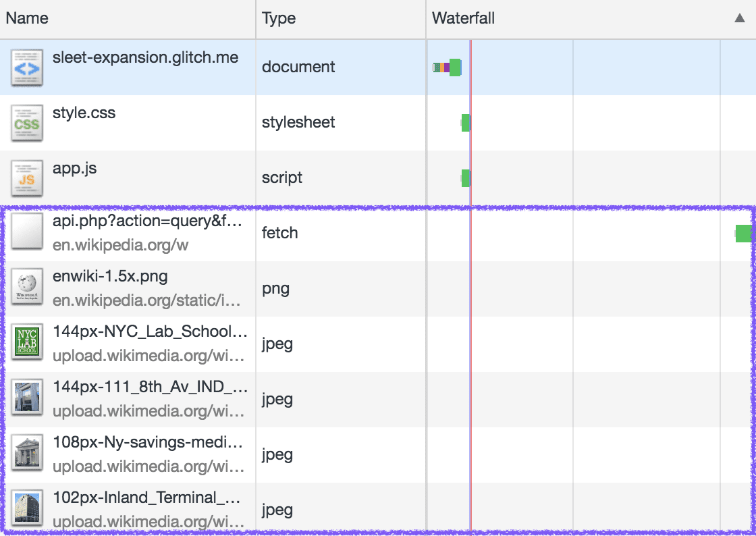Select the sleet-expansion.glitch.me request name

click(x=145, y=58)
